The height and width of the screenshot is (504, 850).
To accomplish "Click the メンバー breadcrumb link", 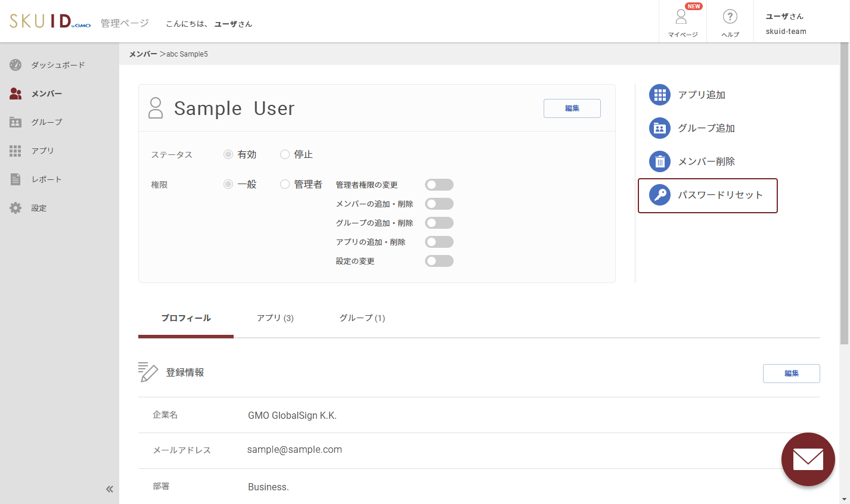I will click(143, 54).
